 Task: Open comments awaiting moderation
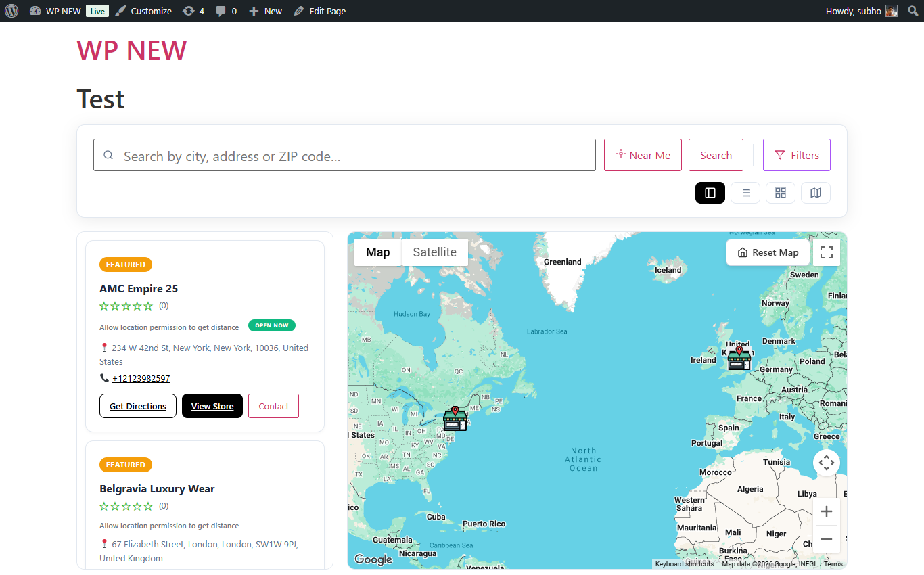click(x=226, y=11)
